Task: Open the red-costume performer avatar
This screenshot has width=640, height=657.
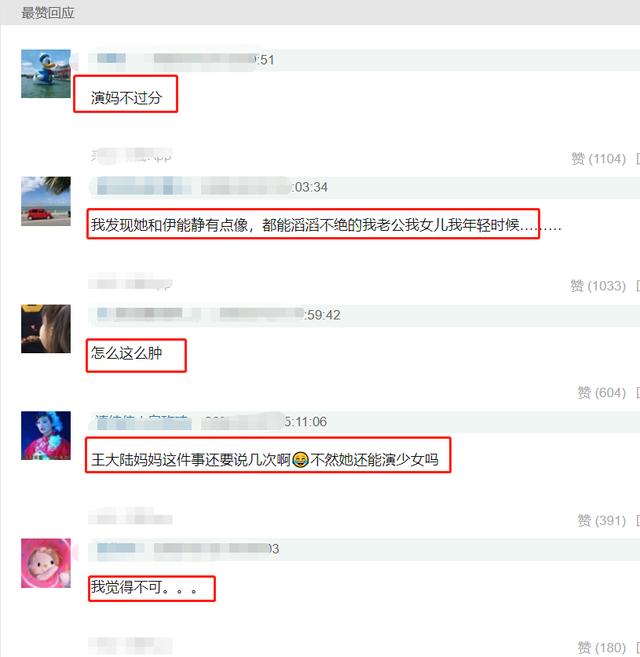Action: 46,435
